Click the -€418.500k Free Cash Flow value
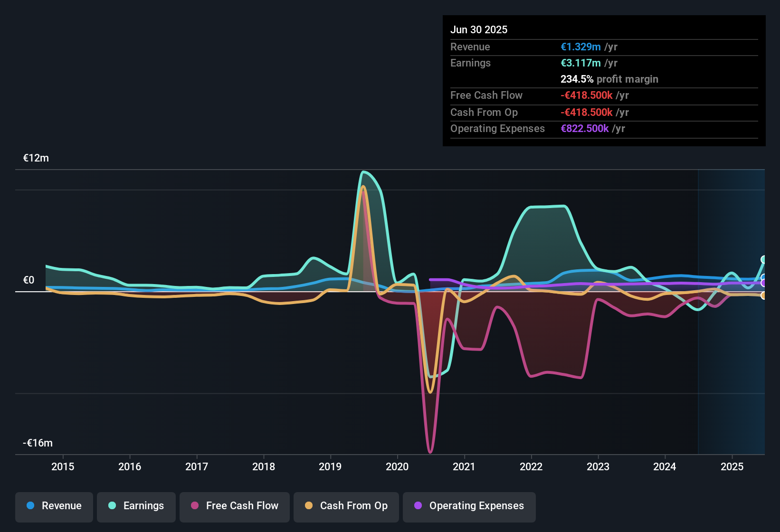This screenshot has width=780, height=532. [587, 95]
